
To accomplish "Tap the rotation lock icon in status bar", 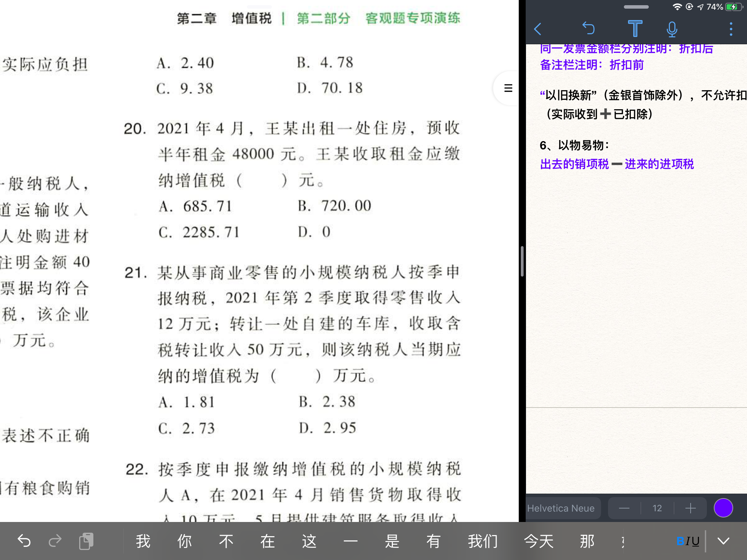I will 689,7.
